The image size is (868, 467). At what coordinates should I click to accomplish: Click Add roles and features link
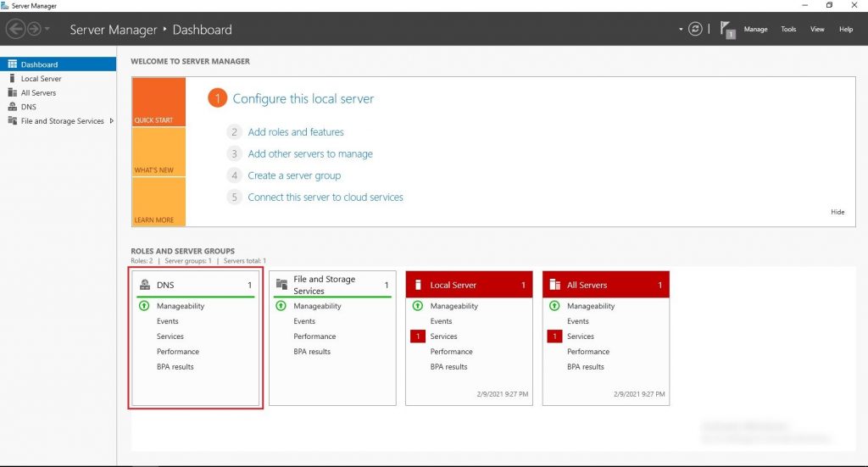(296, 131)
